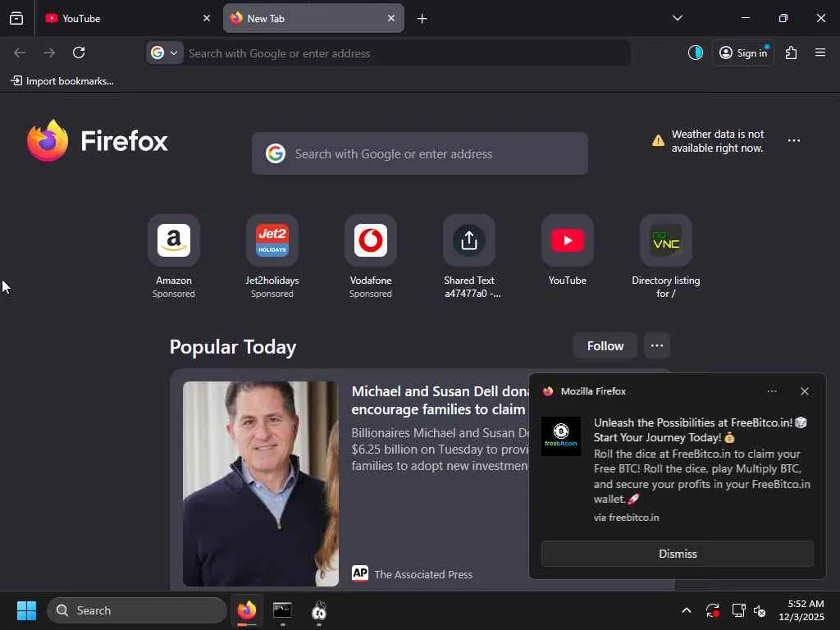Open the search engine selector dropdown
Image resolution: width=840 pixels, height=630 pixels.
point(164,53)
